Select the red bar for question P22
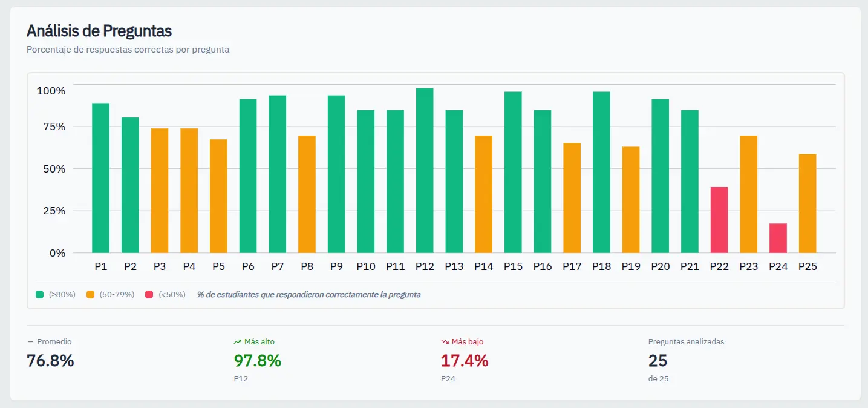This screenshot has height=408, width=868. [x=719, y=220]
